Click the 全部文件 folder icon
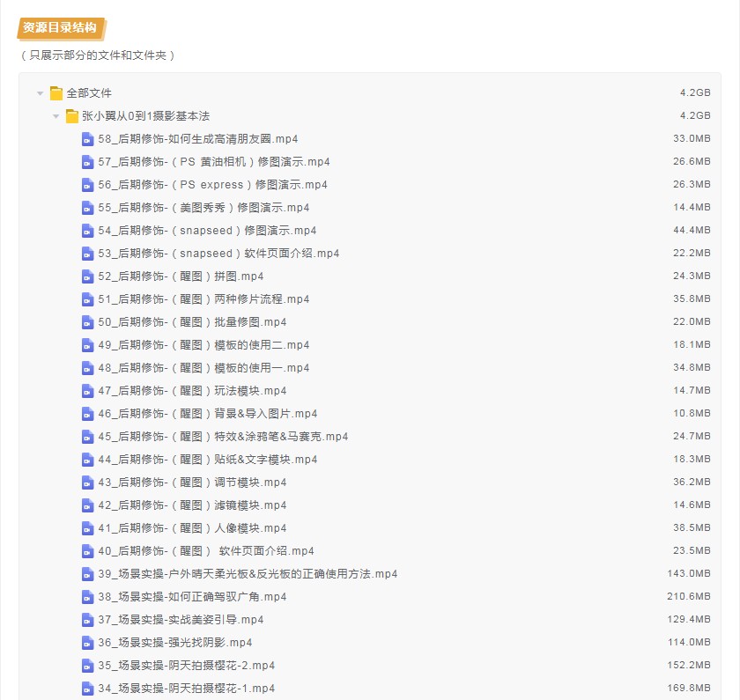The image size is (740, 700). (x=56, y=93)
